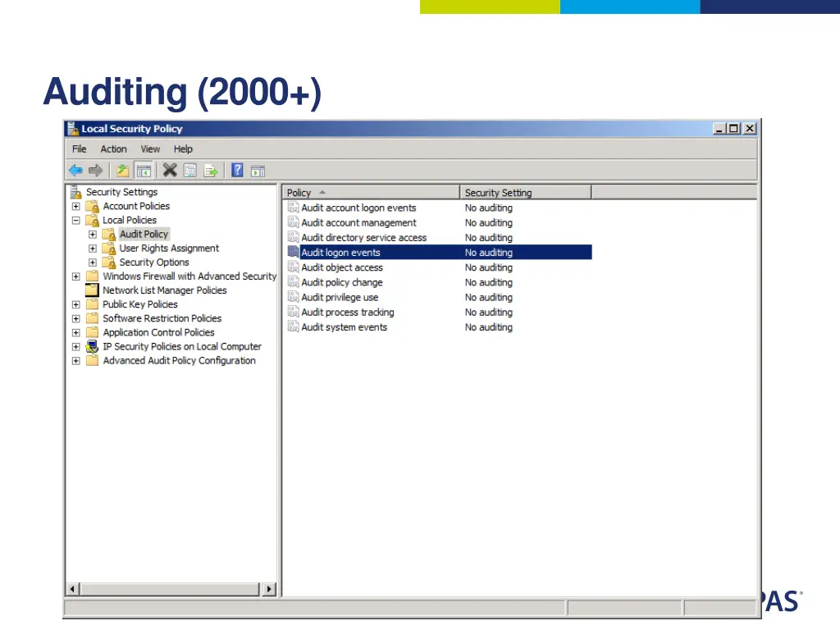Toggle the Show/Hide Console Tree button
The width and height of the screenshot is (840, 630).
tap(144, 171)
